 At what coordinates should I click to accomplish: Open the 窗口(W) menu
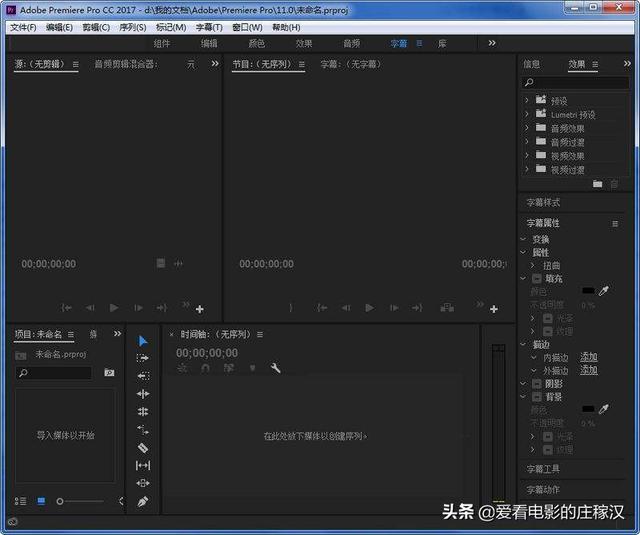pos(247,27)
